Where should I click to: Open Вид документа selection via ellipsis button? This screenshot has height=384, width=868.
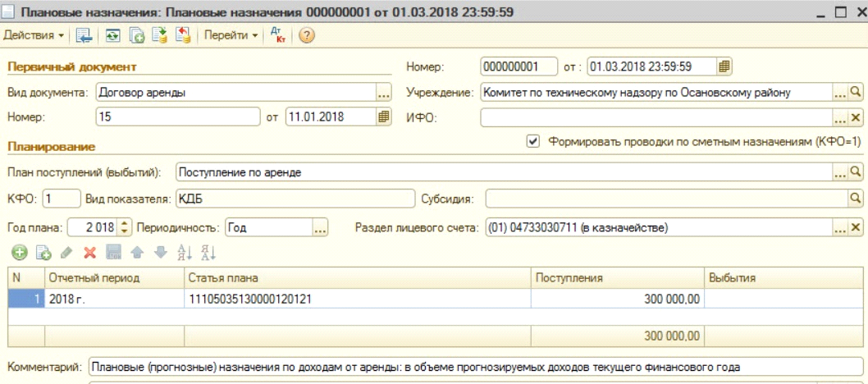tap(384, 94)
